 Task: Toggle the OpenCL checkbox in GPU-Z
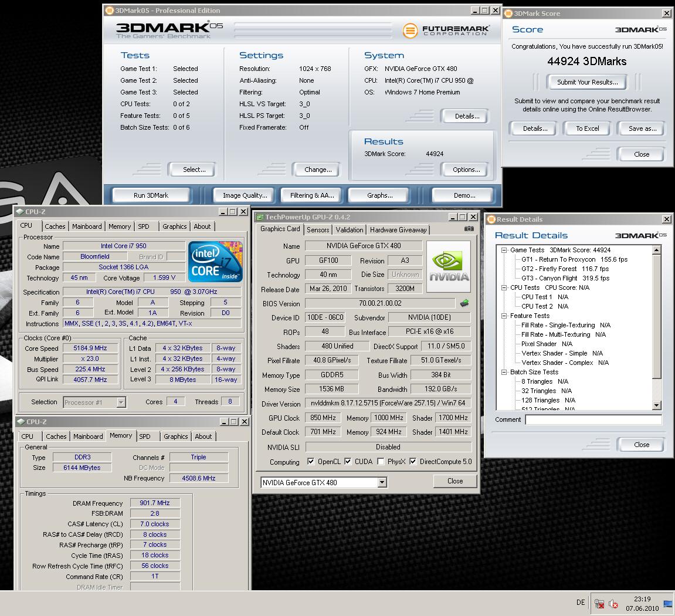pyautogui.click(x=311, y=461)
